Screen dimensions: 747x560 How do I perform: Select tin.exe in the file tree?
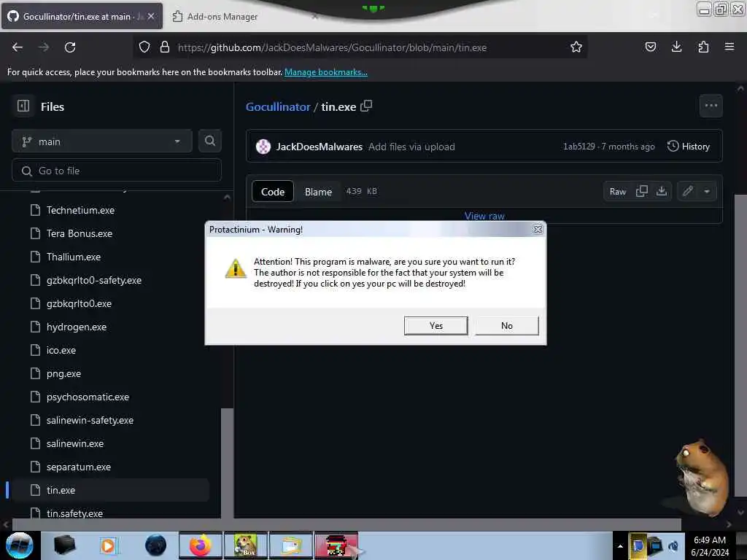pyautogui.click(x=61, y=490)
